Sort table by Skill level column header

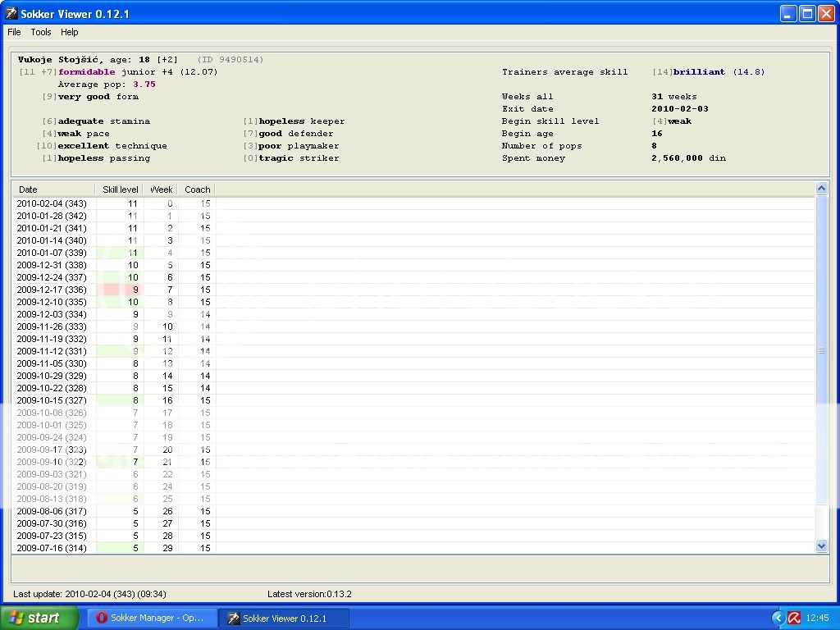pos(120,189)
